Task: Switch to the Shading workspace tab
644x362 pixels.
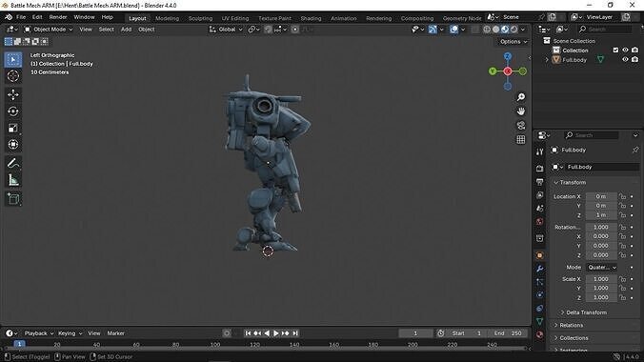Action: [311, 18]
